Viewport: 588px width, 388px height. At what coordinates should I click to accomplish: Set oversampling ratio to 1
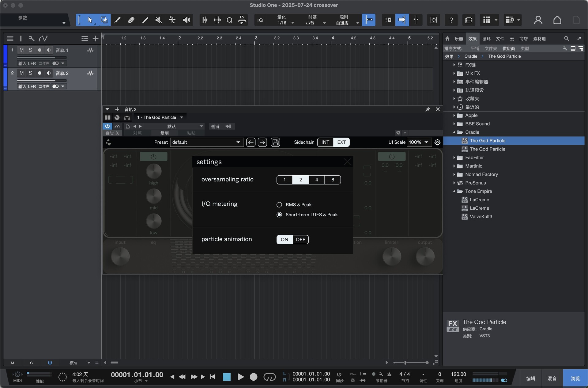point(285,180)
